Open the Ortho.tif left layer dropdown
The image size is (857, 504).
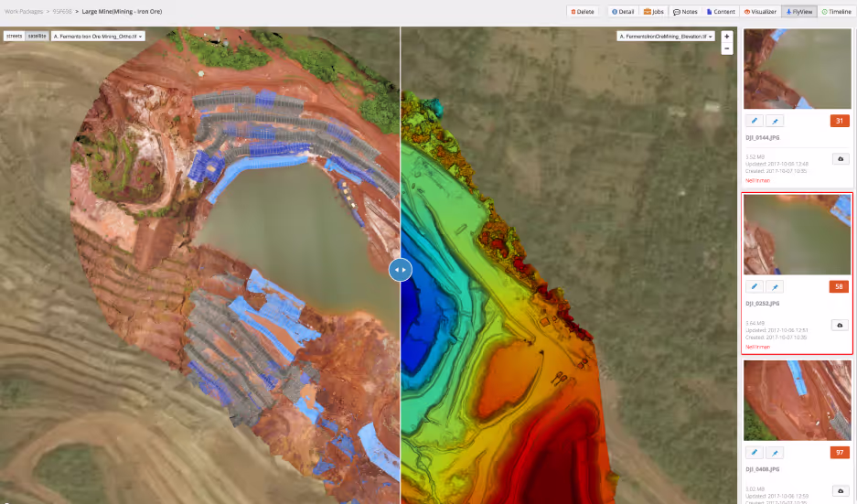coord(98,36)
